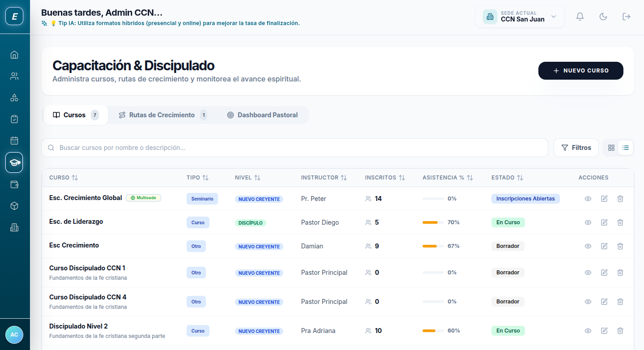This screenshot has height=350, width=644.
Task: Switch to list view in the view toggle
Action: pos(625,147)
